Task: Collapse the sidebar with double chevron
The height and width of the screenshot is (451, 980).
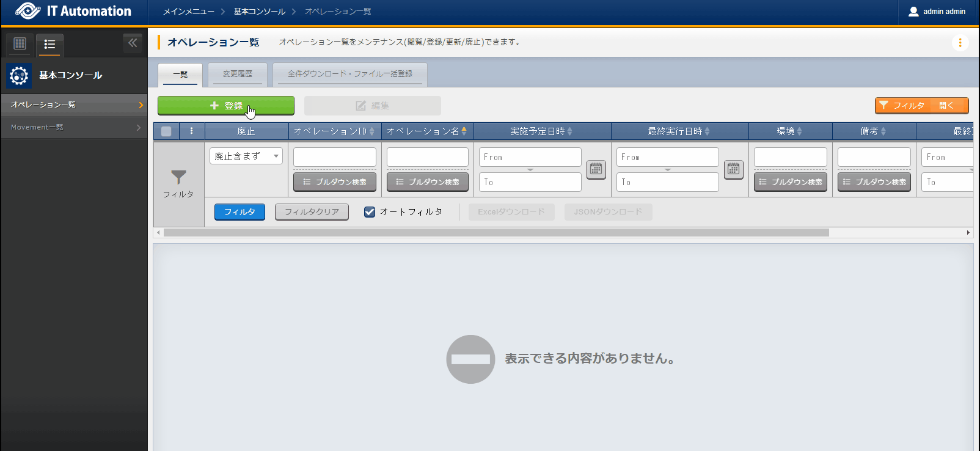Action: [x=133, y=43]
